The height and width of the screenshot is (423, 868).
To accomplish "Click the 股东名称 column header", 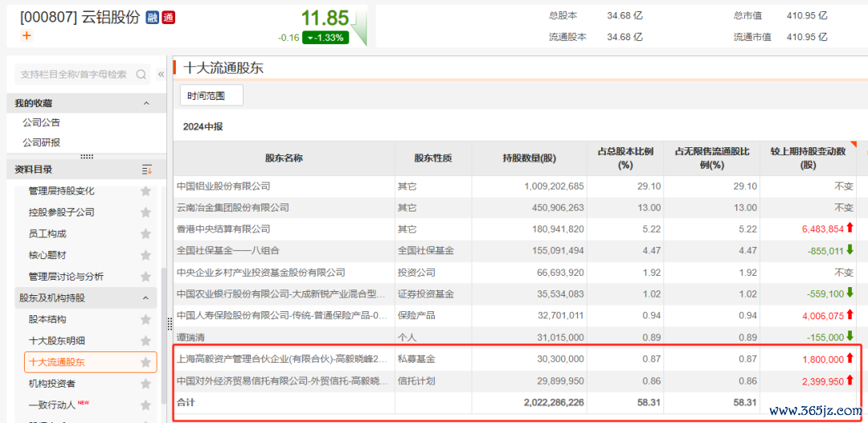I will tap(284, 158).
